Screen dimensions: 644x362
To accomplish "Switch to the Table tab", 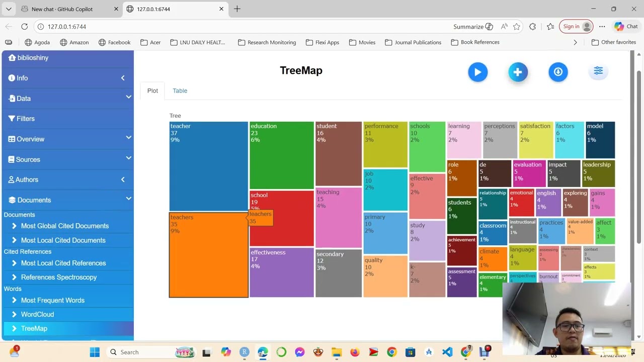I will click(x=180, y=90).
